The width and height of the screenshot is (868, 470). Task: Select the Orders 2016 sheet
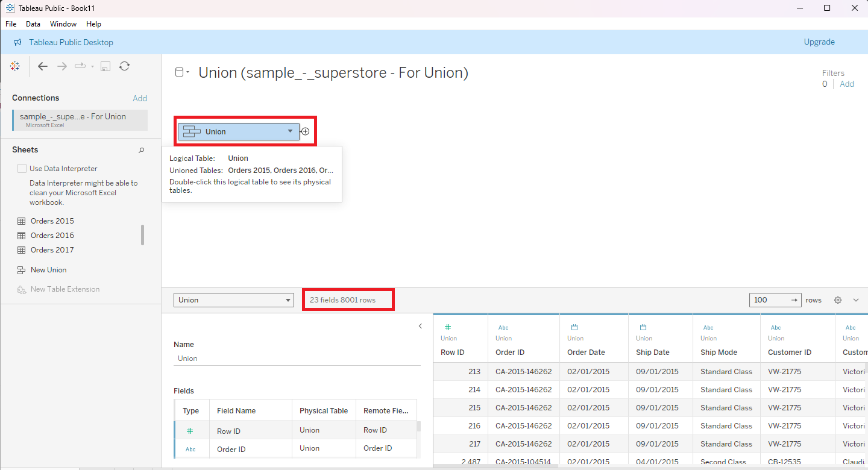52,236
